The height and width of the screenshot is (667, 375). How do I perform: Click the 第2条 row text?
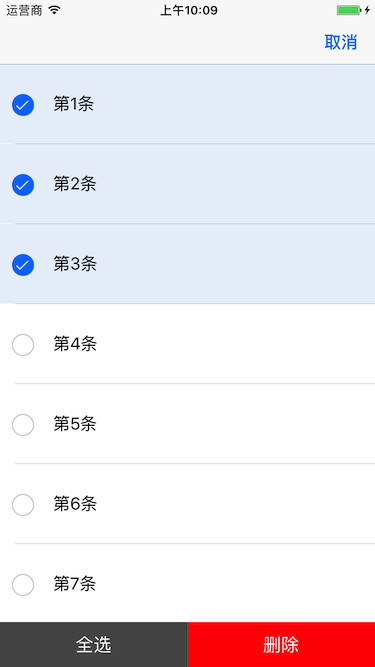[x=75, y=184]
